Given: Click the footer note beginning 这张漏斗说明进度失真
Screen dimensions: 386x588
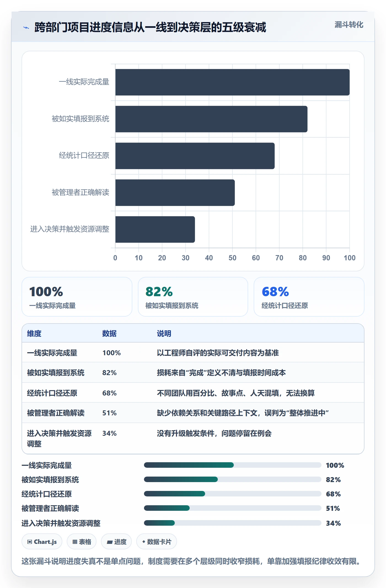Looking at the screenshot, I should pos(192,561).
